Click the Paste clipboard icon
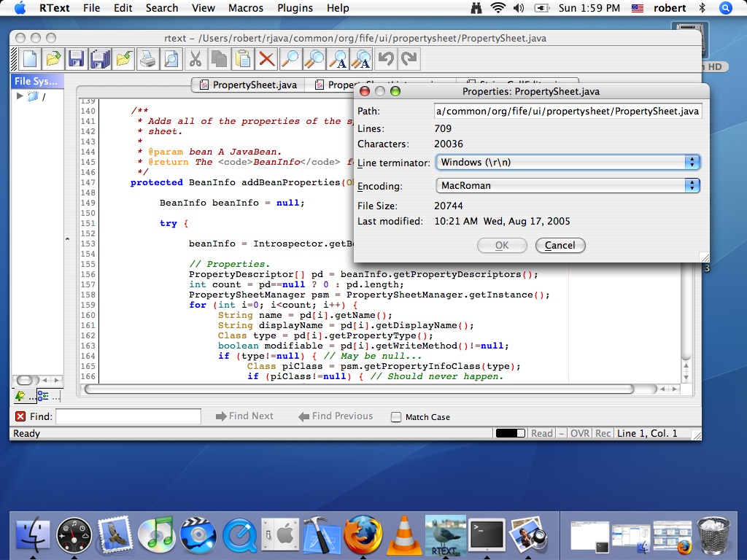Image resolution: width=747 pixels, height=560 pixels. coord(243,59)
